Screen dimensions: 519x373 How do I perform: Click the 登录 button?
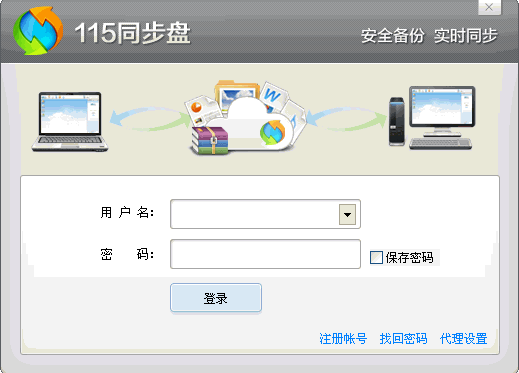click(x=216, y=298)
